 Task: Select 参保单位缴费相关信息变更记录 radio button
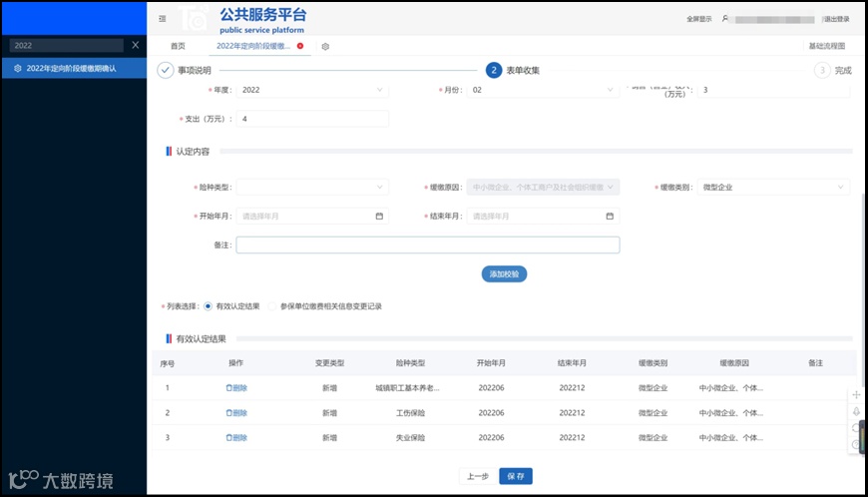(271, 306)
